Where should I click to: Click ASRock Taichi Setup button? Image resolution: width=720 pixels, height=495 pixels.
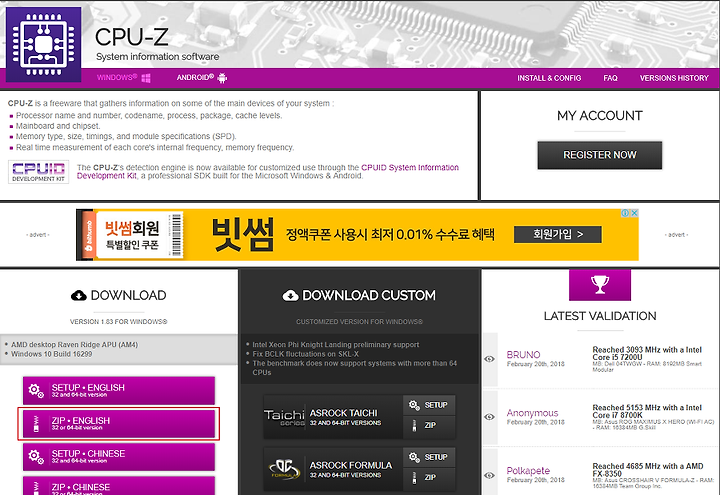point(429,405)
